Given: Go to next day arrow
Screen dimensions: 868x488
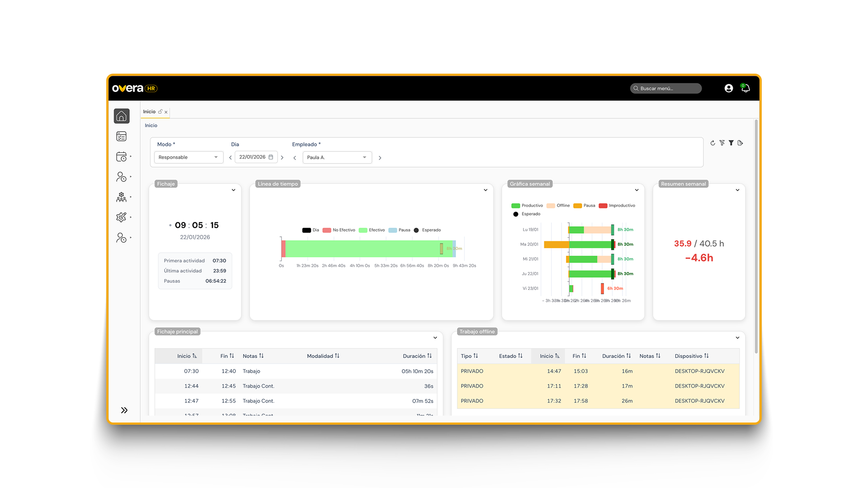Looking at the screenshot, I should pos(282,158).
